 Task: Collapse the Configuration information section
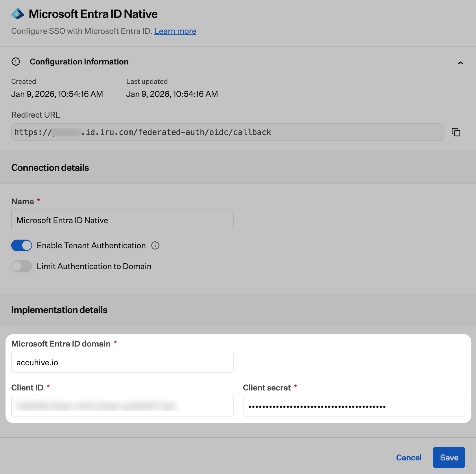tap(460, 62)
